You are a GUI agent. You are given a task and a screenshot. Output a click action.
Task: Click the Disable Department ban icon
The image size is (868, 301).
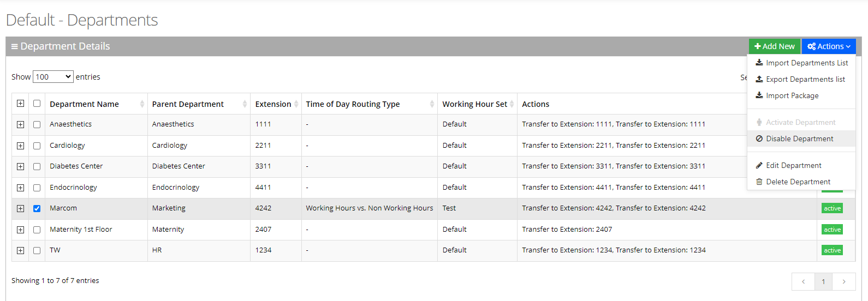[759, 139]
